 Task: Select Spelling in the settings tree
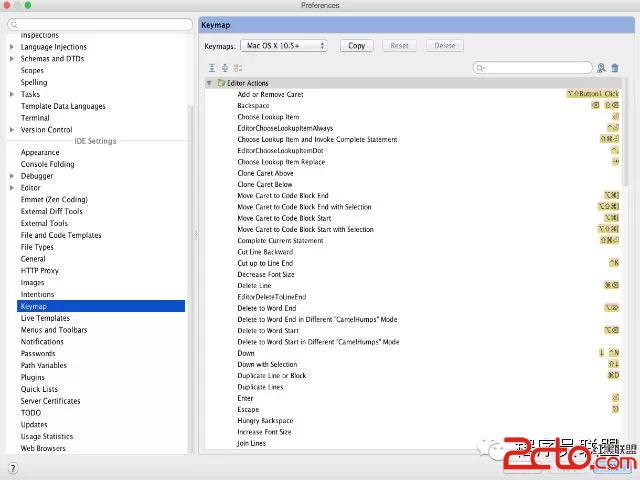click(34, 82)
